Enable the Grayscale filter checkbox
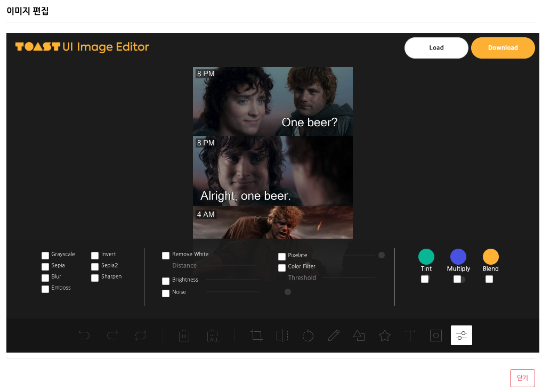Viewport: 542px width, 392px height. click(45, 256)
